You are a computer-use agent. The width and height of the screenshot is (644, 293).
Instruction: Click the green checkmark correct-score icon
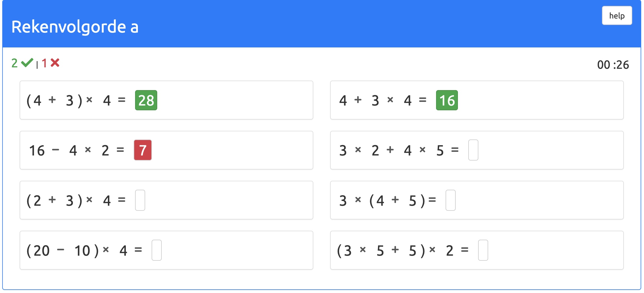tap(27, 63)
